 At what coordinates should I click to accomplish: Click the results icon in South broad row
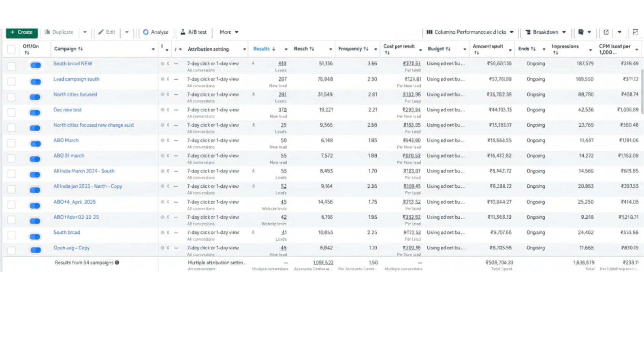(254, 233)
